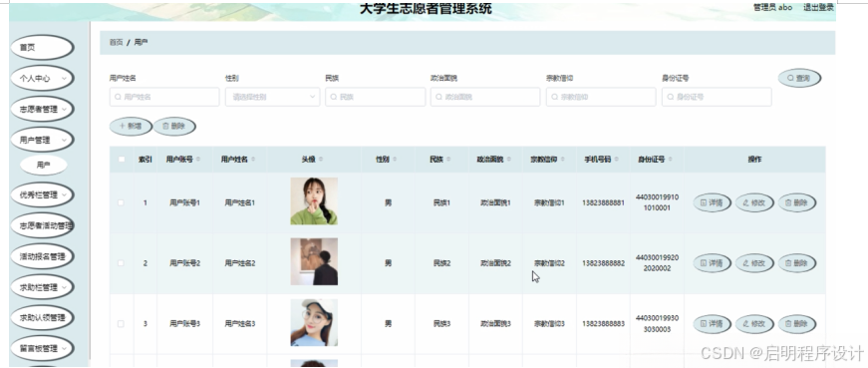Check the row for 用户账号1
868x368 pixels.
click(122, 202)
